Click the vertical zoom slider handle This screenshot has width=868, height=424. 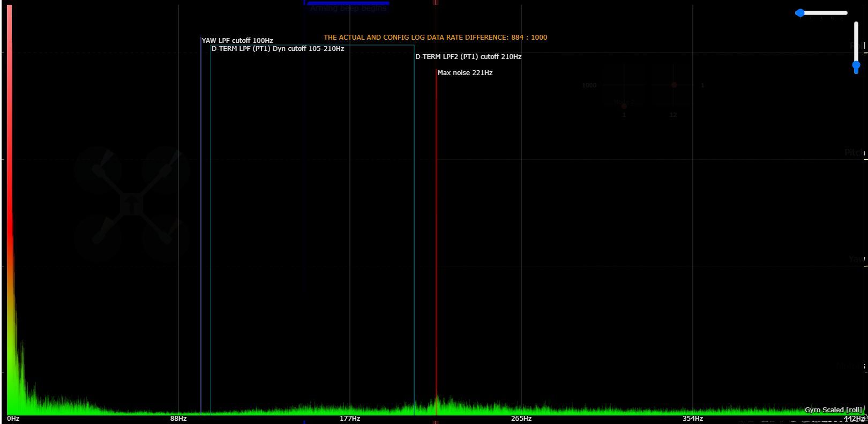(856, 67)
